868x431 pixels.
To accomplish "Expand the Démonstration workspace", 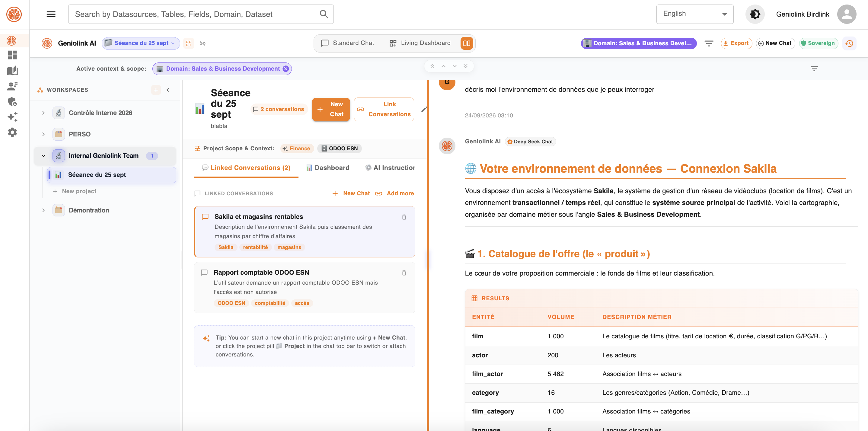I will (43, 210).
